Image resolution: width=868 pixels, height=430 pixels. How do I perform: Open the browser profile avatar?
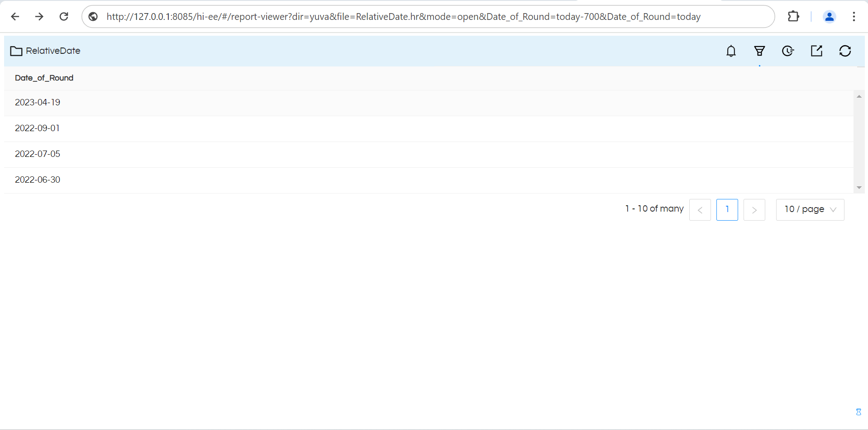click(x=829, y=17)
